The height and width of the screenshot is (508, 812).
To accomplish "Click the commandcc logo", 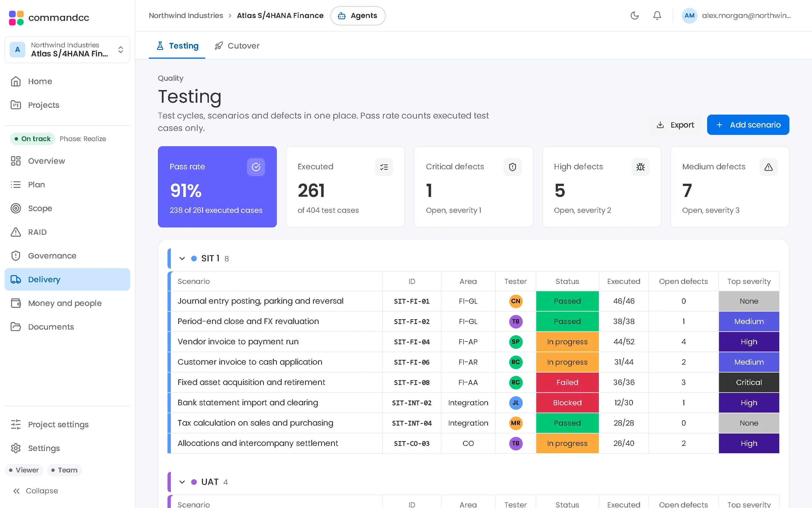I will coord(49,17).
